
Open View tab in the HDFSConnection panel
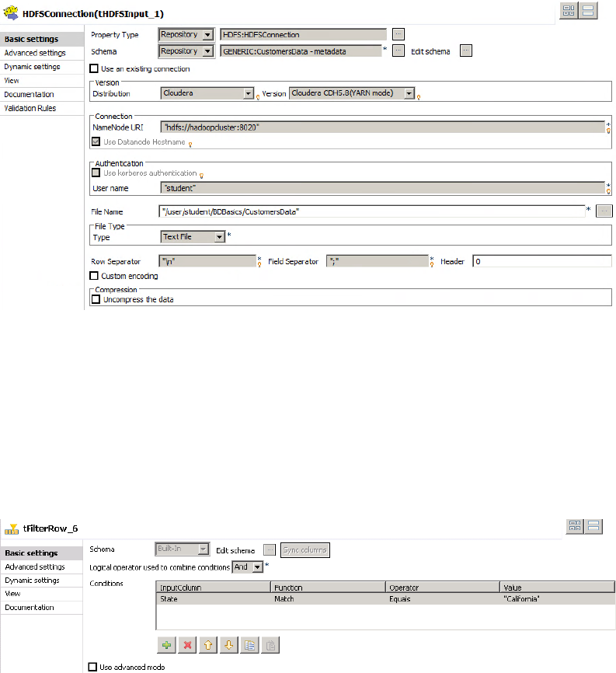tap(42, 80)
